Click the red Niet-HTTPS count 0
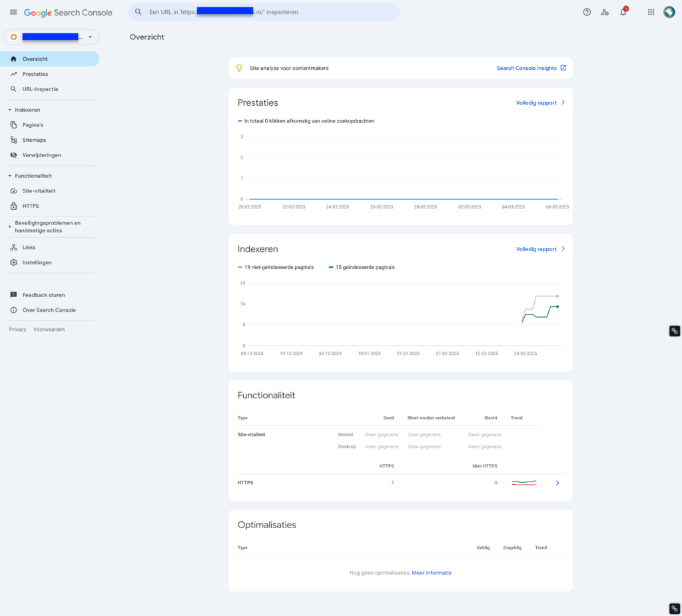The image size is (682, 616). pyautogui.click(x=496, y=483)
